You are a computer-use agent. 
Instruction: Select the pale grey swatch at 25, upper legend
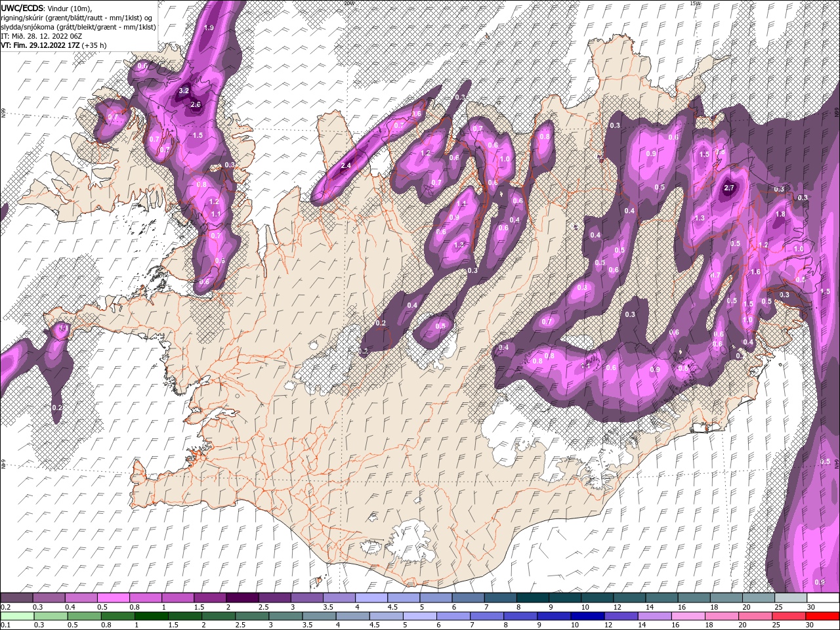790,598
